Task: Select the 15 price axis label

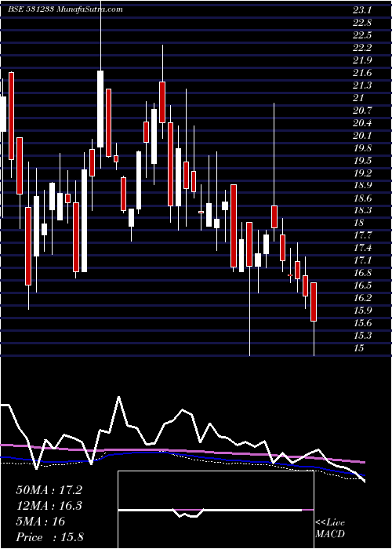Action: point(358,348)
